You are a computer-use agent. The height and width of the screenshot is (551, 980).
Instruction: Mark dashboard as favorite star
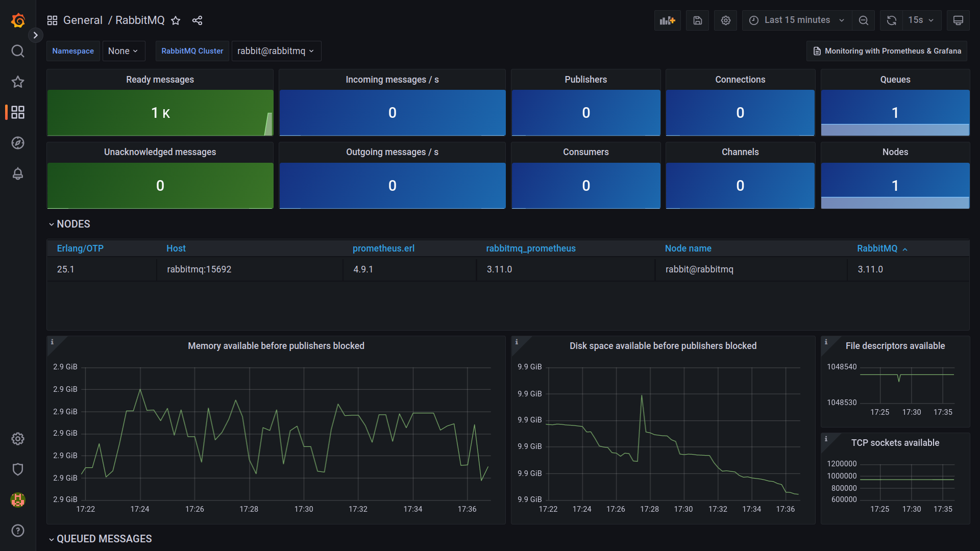click(x=176, y=20)
